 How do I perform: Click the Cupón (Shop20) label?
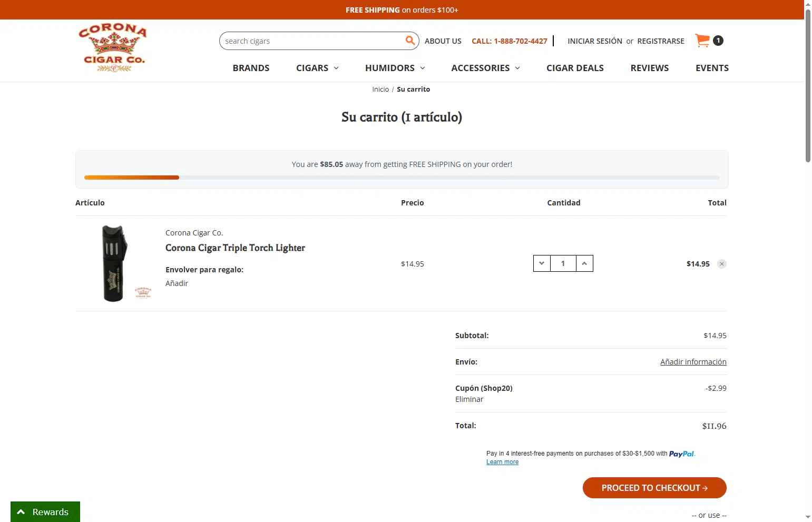click(x=484, y=388)
